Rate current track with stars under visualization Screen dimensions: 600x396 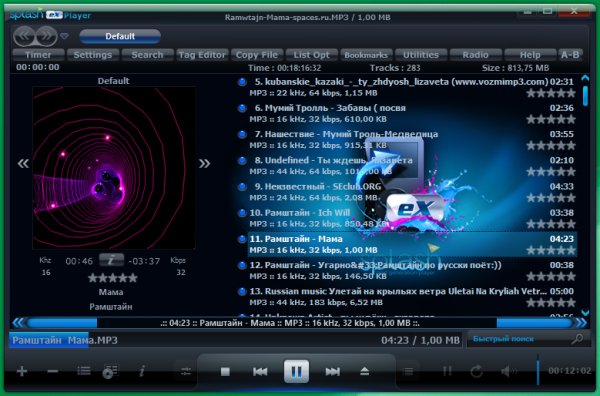(112, 278)
